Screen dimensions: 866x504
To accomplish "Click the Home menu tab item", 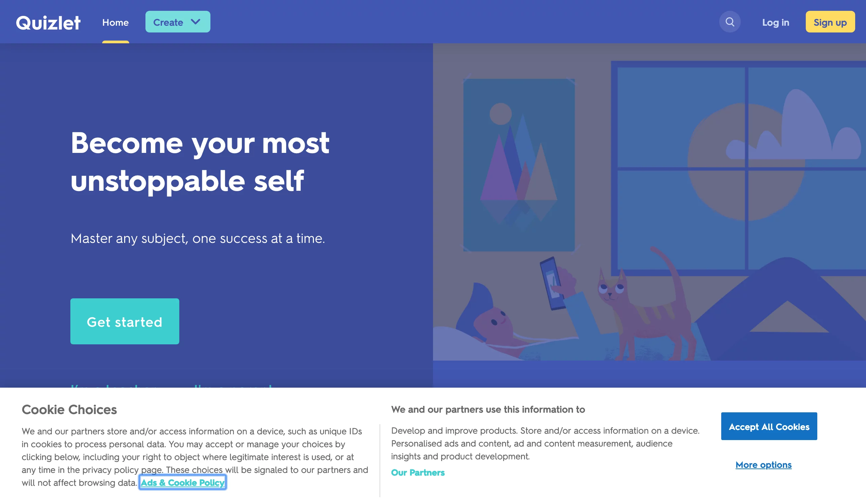I will [115, 22].
